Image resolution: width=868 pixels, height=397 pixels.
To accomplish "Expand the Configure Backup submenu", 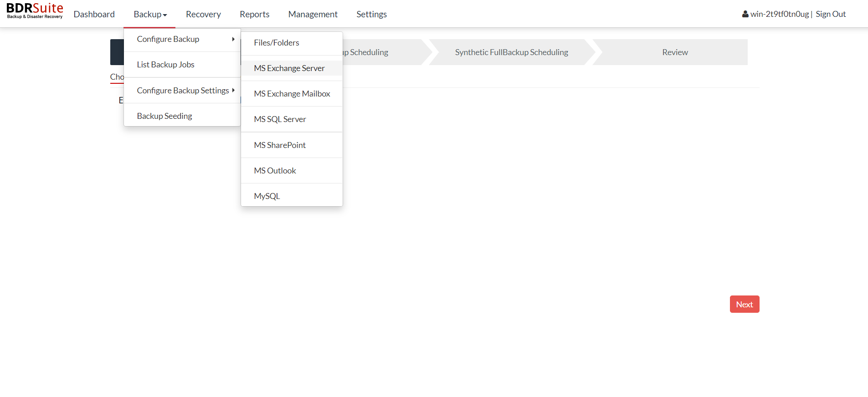I will point(182,39).
